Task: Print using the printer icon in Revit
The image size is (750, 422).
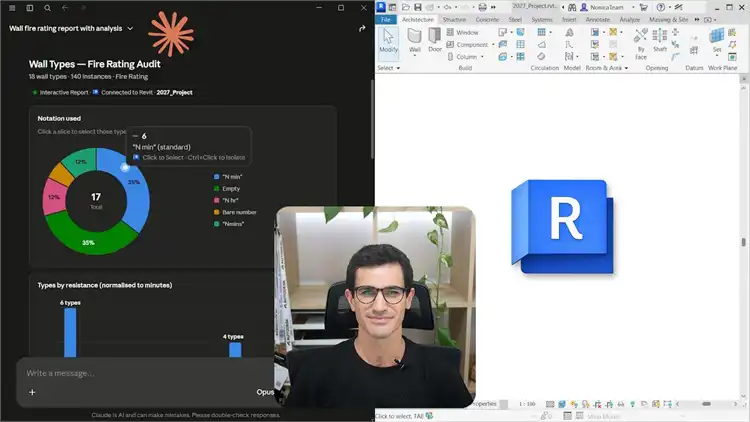Action: coord(483,7)
